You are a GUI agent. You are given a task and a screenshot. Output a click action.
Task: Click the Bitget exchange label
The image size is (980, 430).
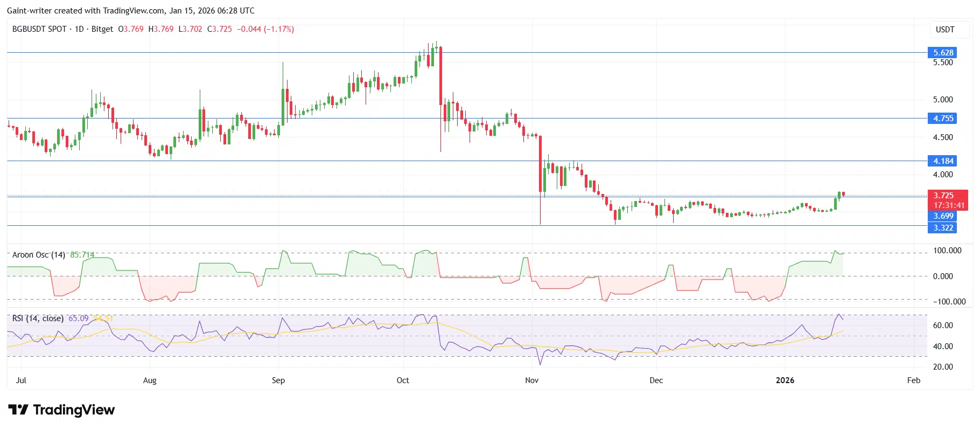pyautogui.click(x=102, y=29)
